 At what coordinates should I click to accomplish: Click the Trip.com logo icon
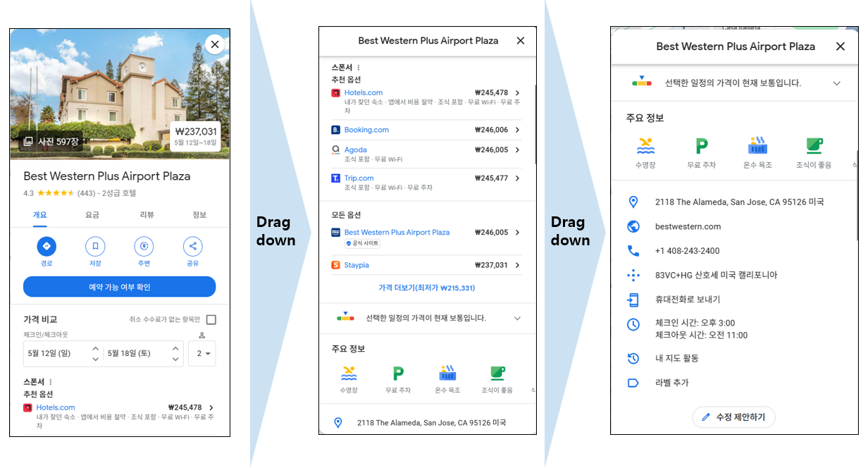pyautogui.click(x=335, y=178)
